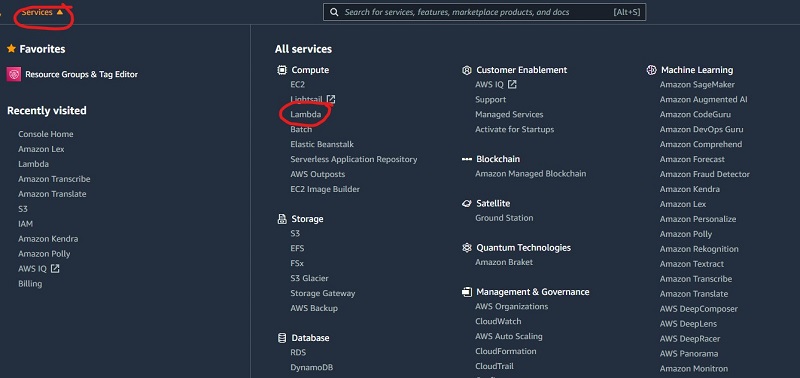Click the search services input field
800x378 pixels.
pyautogui.click(x=484, y=12)
